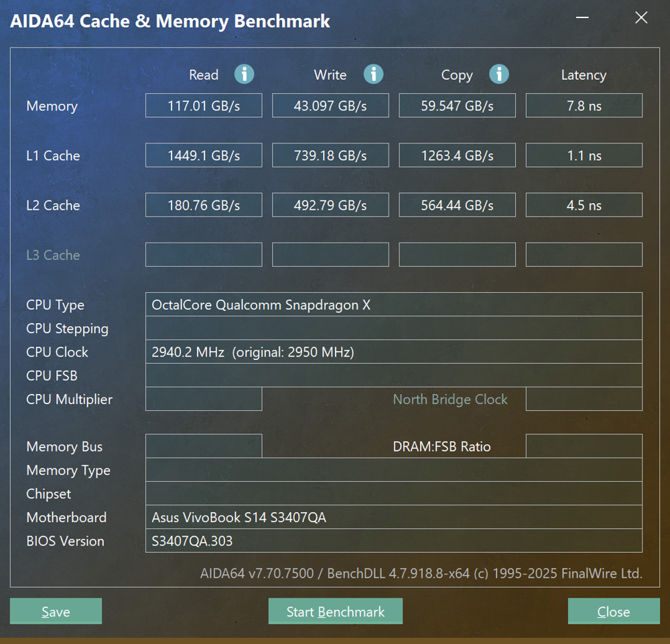Click the Latency column header
Viewport: 670px width, 644px height.
(584, 76)
